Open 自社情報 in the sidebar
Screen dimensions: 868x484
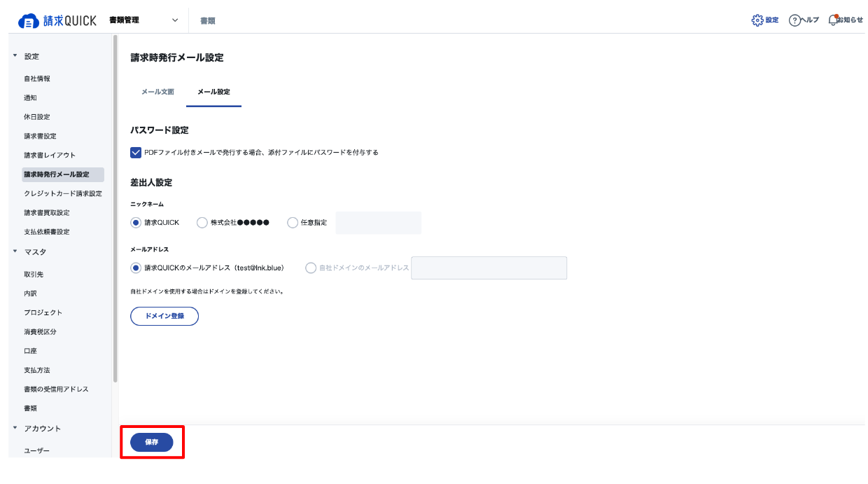[37, 78]
